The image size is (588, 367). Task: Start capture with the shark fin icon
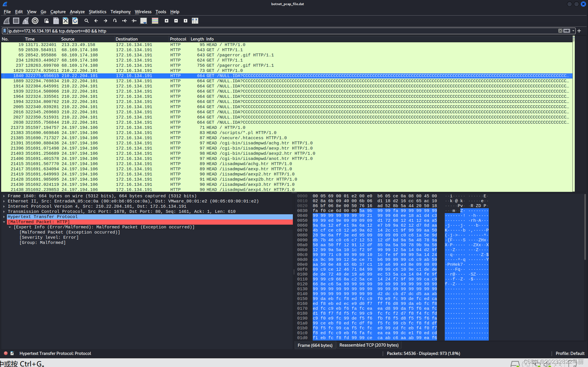tap(6, 21)
